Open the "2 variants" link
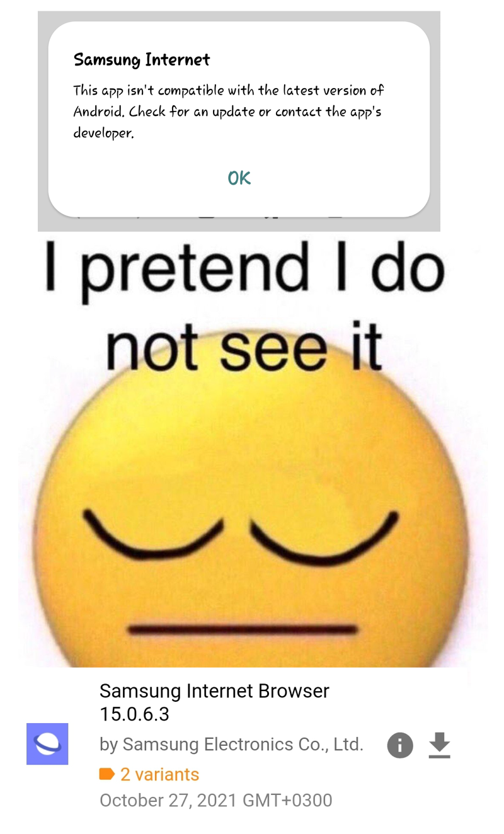 coord(159,774)
